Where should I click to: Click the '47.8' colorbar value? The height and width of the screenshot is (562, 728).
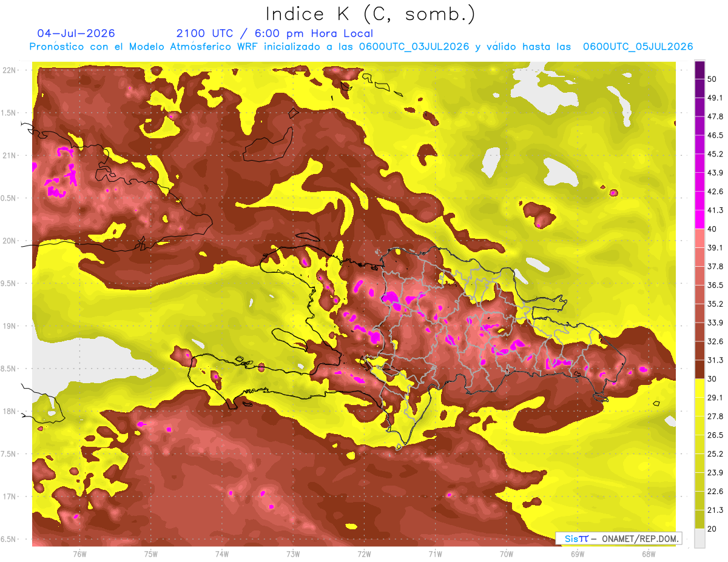point(715,116)
